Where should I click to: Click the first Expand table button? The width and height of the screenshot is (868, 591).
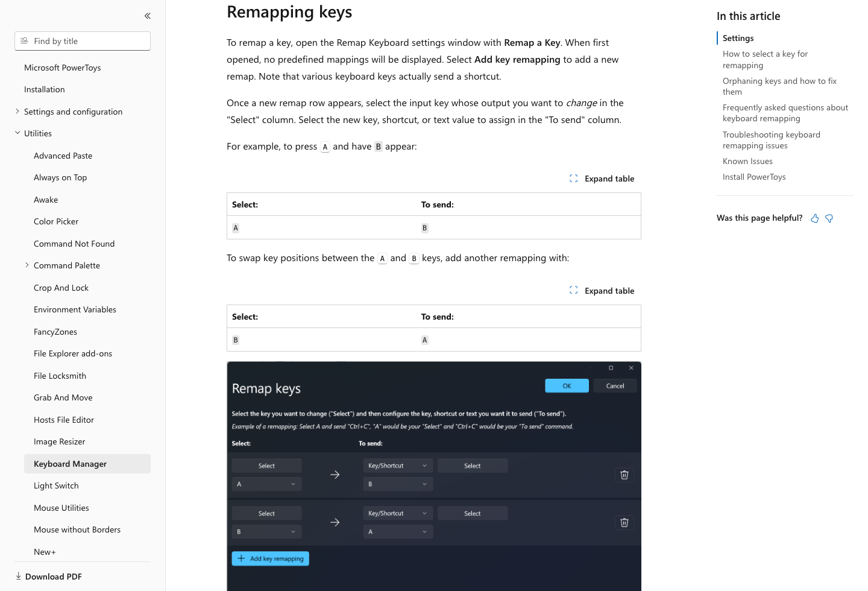[602, 179]
